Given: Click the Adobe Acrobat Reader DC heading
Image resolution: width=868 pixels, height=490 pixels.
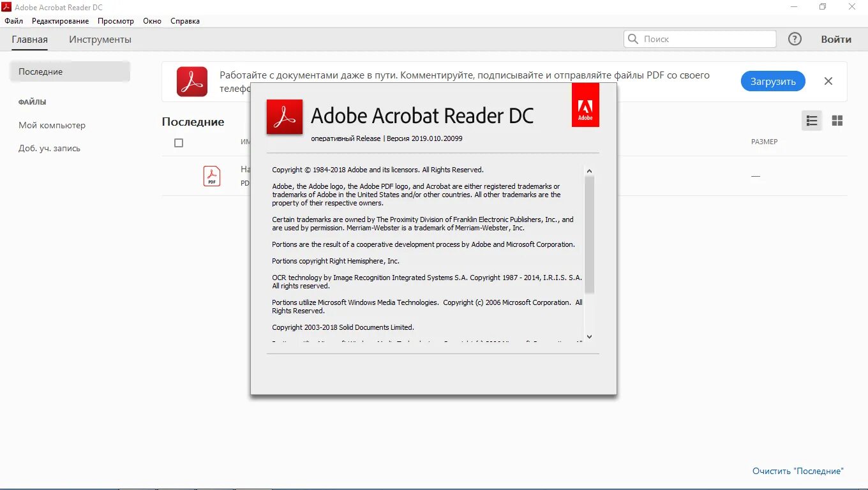Looking at the screenshot, I should (422, 115).
